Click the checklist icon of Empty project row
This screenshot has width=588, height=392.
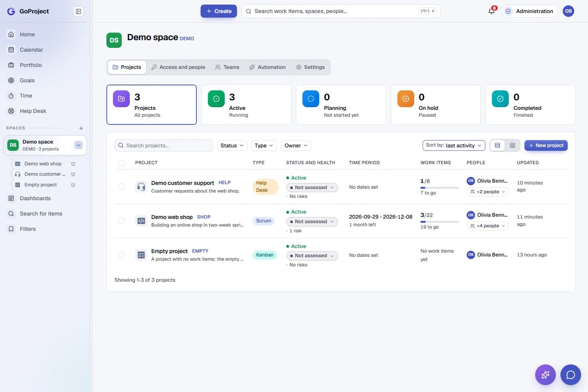pos(141,255)
